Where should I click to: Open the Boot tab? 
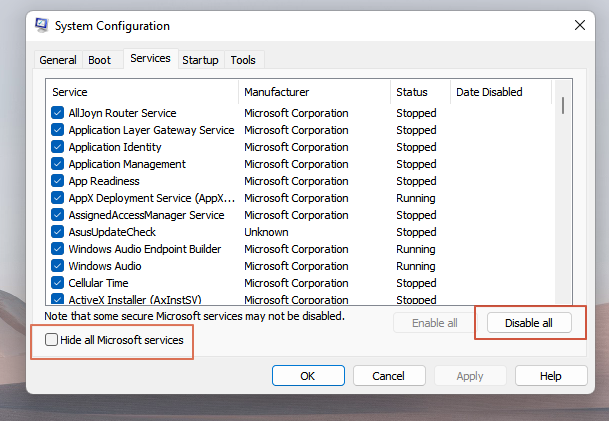[x=99, y=60]
